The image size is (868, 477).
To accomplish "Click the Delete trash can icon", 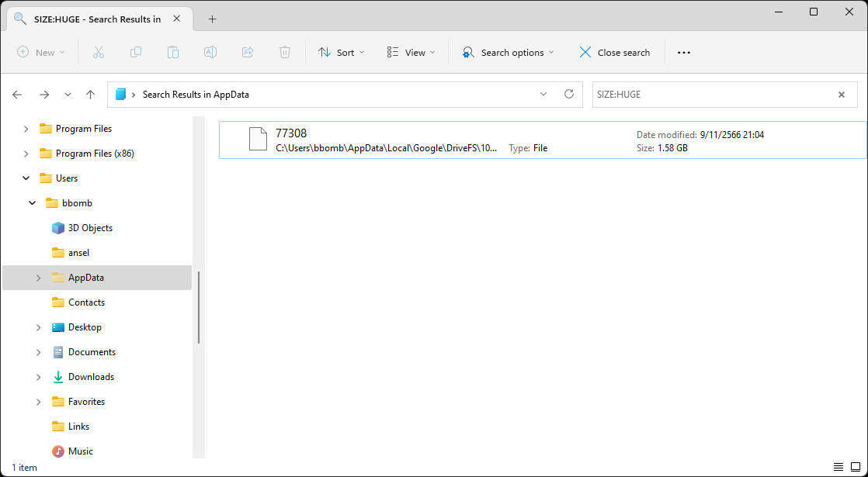I will point(285,52).
